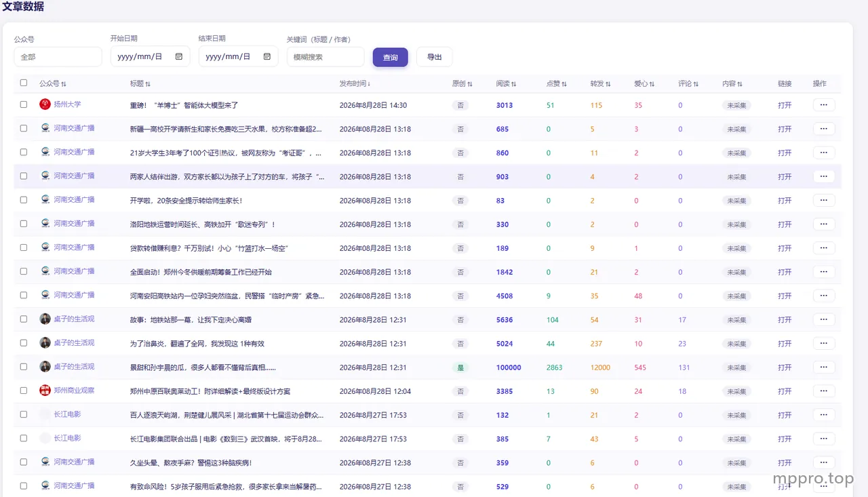The image size is (868, 497).
Task: Sort by 爱心 using its header icon
Action: point(652,84)
